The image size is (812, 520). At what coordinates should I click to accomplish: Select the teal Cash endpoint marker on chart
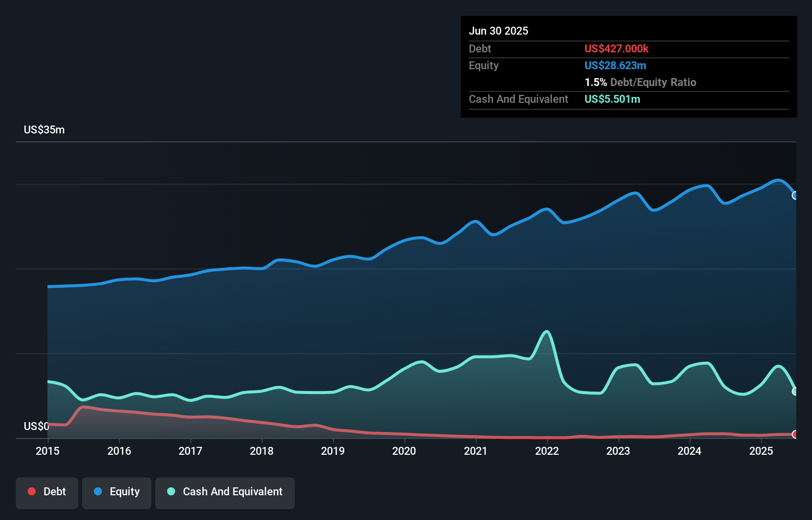click(795, 391)
